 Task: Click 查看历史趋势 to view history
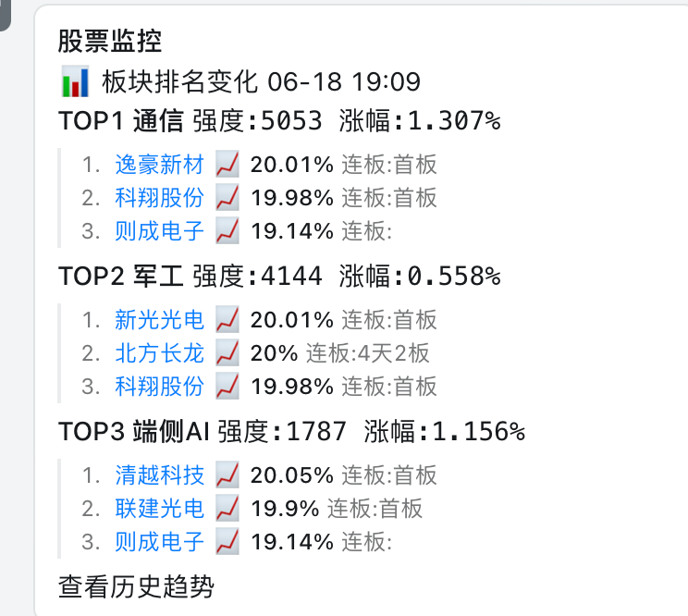[x=136, y=586]
